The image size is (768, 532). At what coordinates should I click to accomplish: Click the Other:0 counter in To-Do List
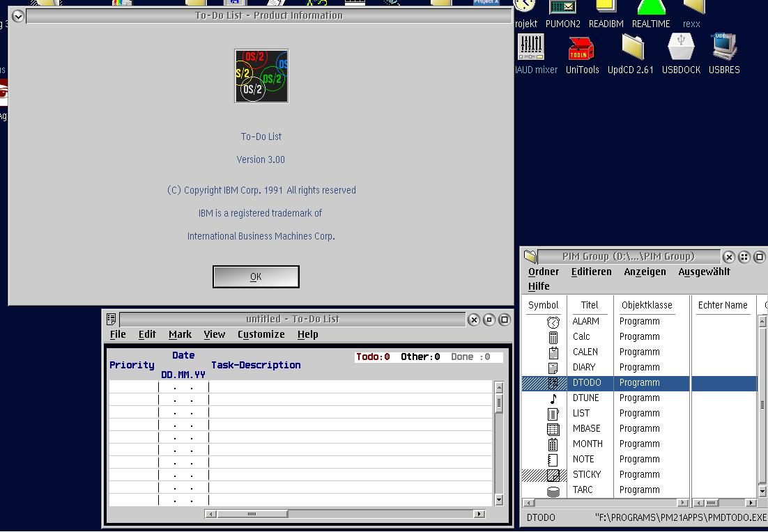click(x=420, y=357)
